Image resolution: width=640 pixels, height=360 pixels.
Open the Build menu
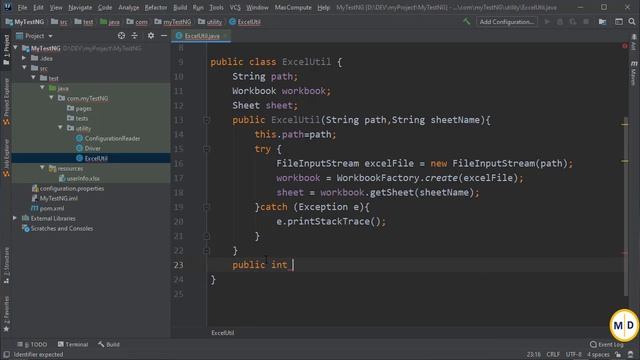tap(180, 7)
